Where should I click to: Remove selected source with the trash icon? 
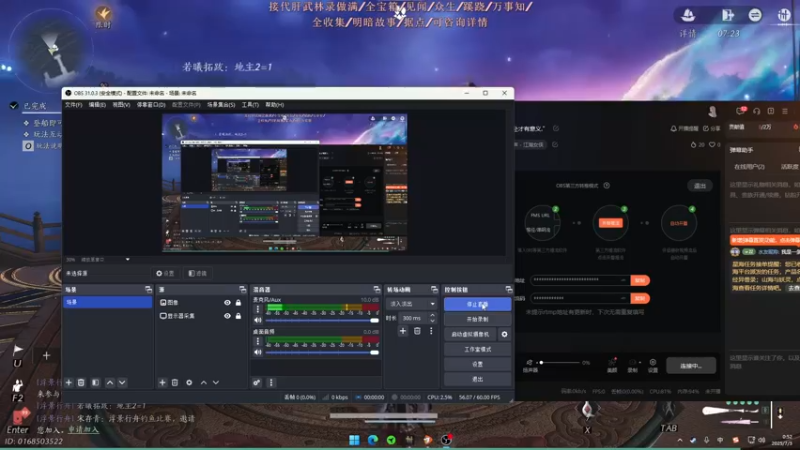click(x=175, y=383)
